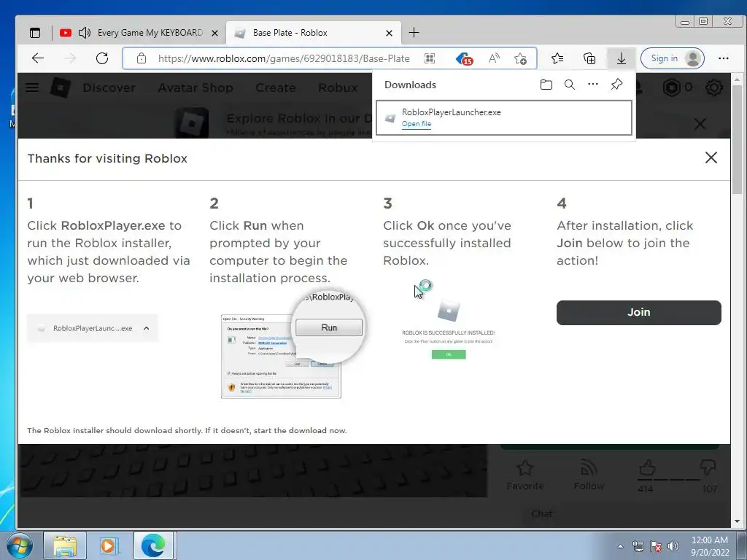The height and width of the screenshot is (560, 747).
Task: Dismiss the Explore Roblox banner
Action: [700, 124]
